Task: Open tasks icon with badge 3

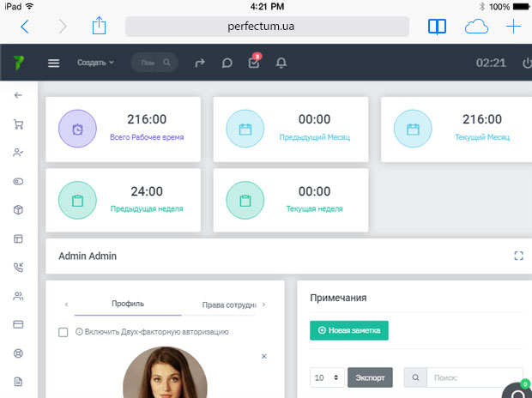Action: click(254, 63)
